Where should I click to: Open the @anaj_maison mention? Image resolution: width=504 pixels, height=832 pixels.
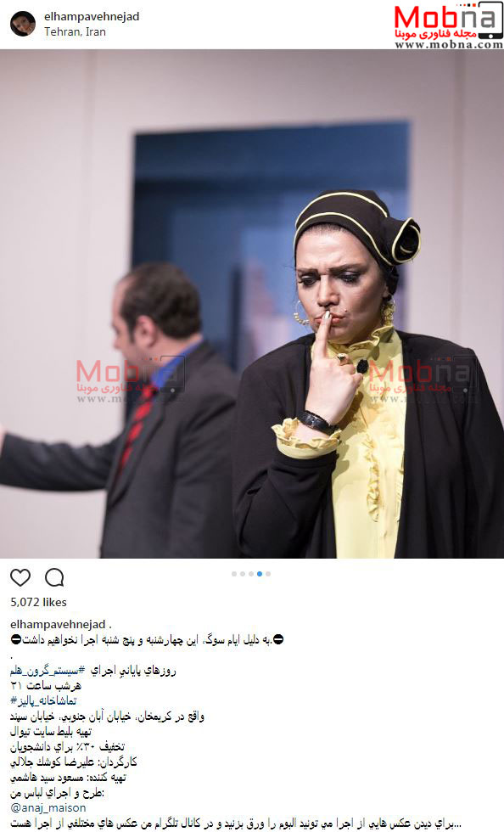click(x=48, y=807)
